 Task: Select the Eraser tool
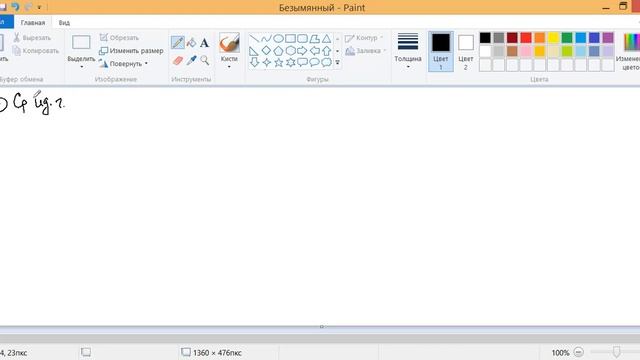point(178,60)
